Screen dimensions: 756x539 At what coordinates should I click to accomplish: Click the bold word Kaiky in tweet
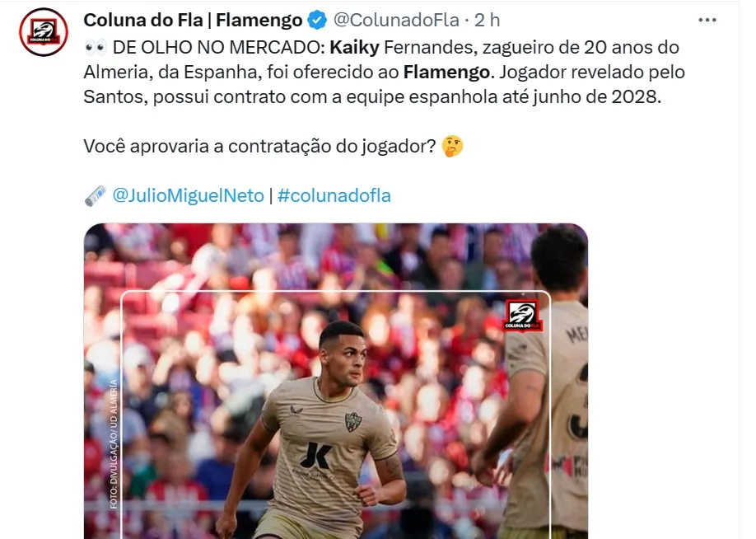click(354, 48)
